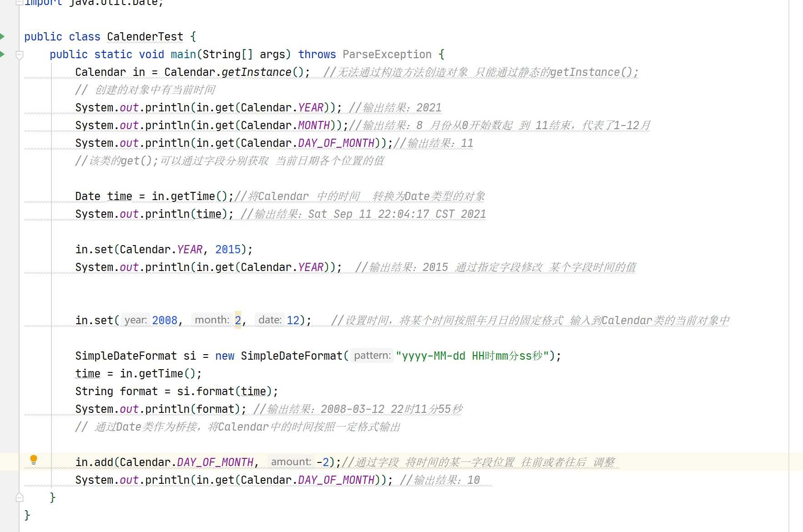
Task: Click the amount value -2 in in.add
Action: pyautogui.click(x=323, y=462)
